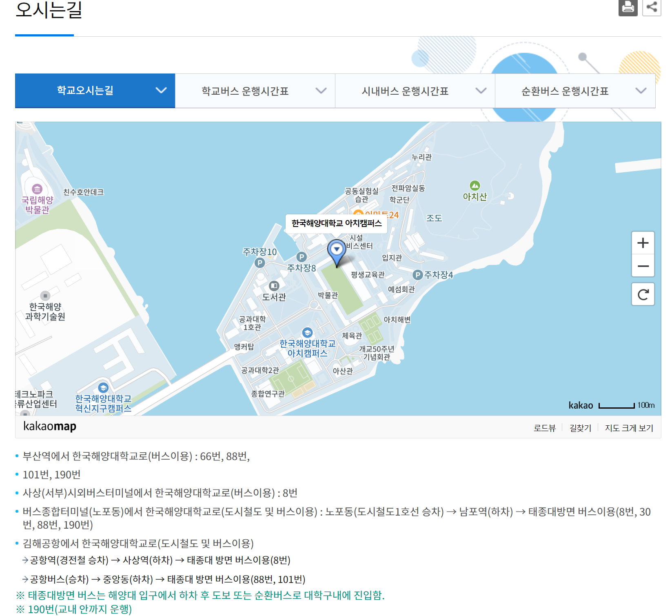Click the 주차장4 parking icon
This screenshot has height=616, width=672.
417,275
